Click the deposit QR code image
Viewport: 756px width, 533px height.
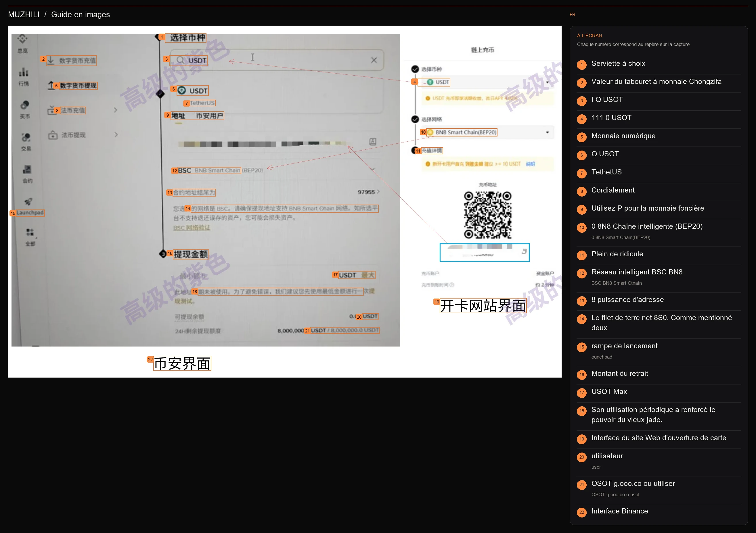point(488,215)
